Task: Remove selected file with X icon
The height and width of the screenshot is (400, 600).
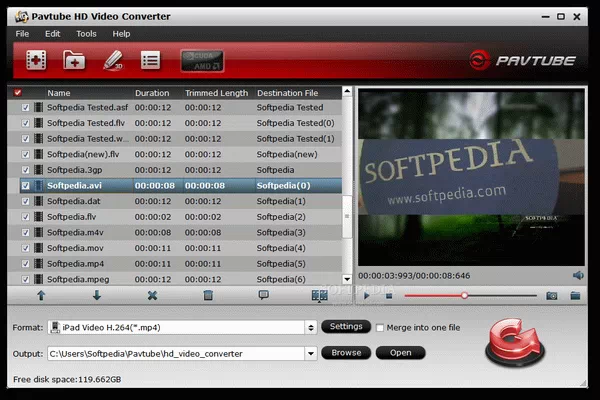Action: [x=152, y=295]
